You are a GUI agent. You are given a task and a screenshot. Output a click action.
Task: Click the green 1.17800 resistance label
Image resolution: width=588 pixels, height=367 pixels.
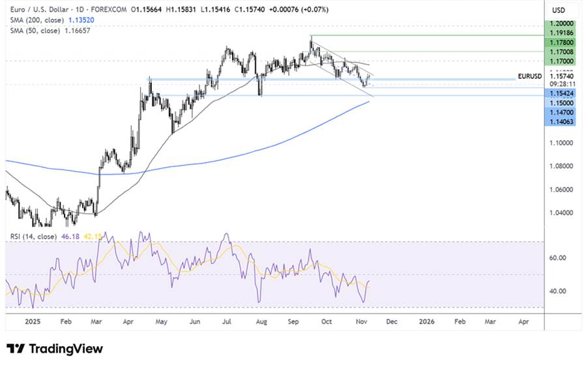coord(563,41)
